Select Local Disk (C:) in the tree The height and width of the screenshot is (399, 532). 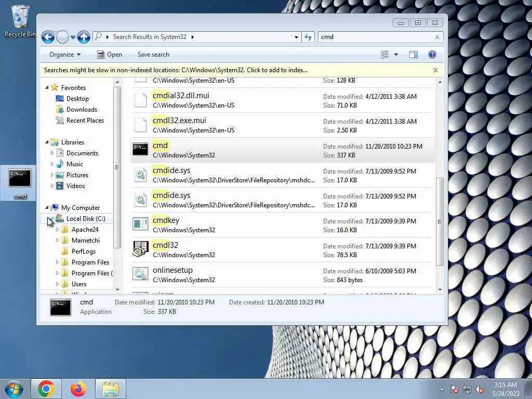(x=86, y=219)
